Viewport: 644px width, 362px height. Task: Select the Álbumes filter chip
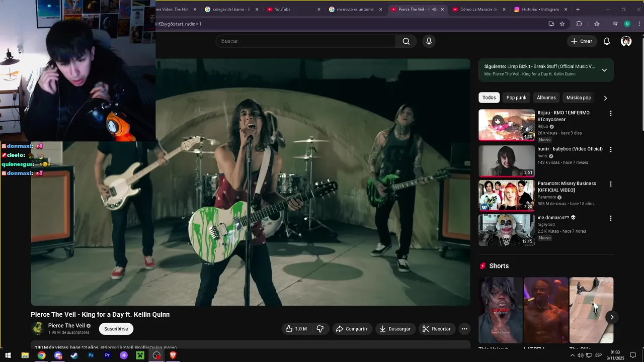coord(546,98)
